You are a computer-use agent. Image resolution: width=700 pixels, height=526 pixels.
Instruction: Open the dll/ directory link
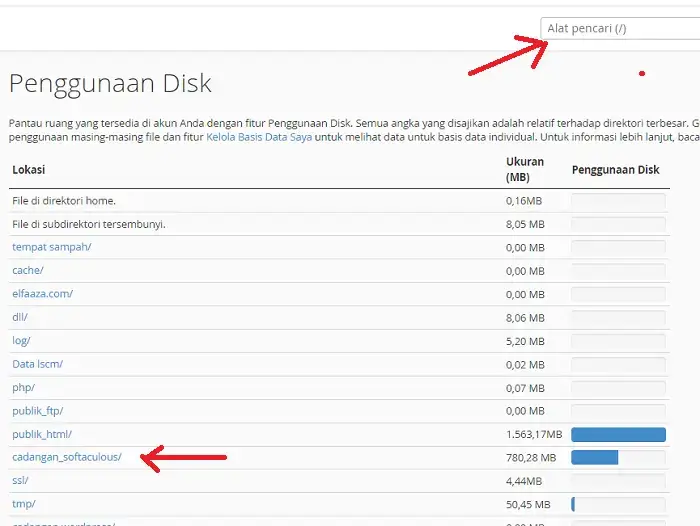pyautogui.click(x=20, y=317)
